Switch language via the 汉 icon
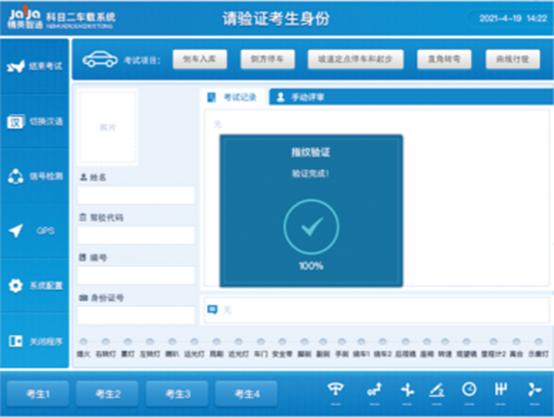This screenshot has width=554, height=418. 16,122
